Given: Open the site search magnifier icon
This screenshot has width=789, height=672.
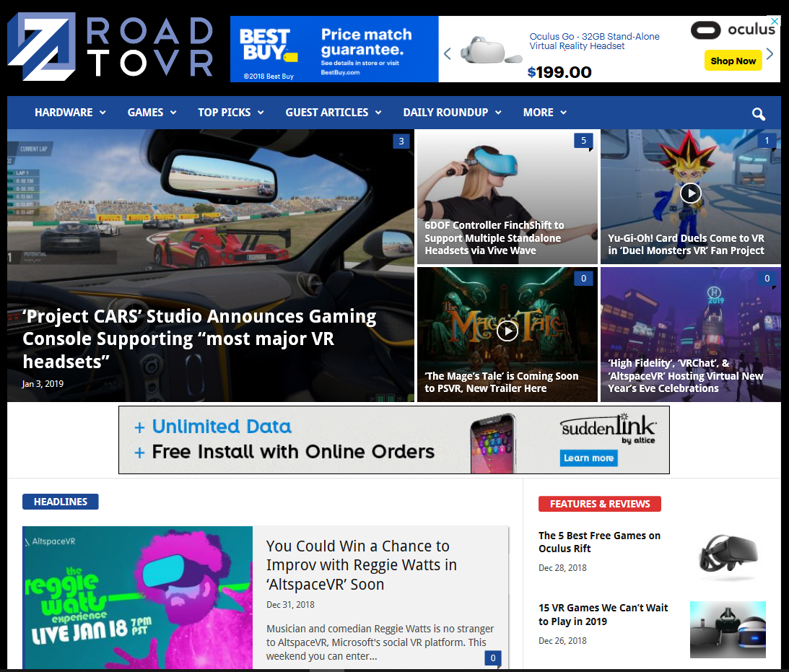Looking at the screenshot, I should pos(758,113).
